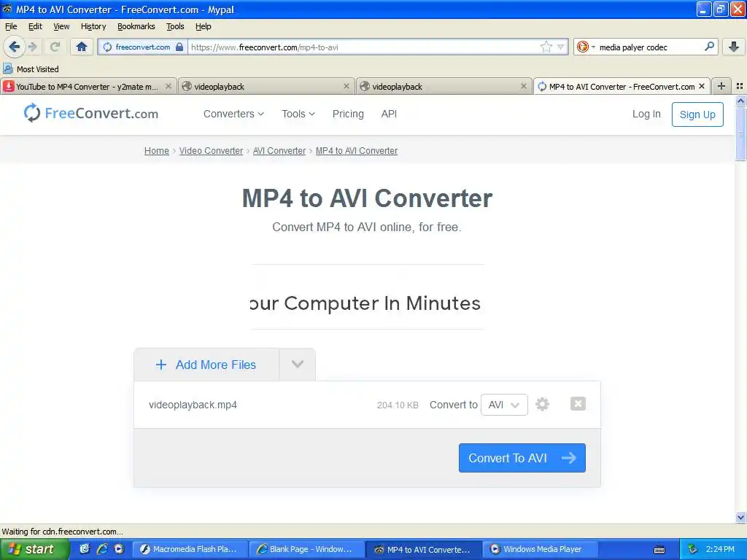Screen dimensions: 747x560
Task: Open a new tab with plus button
Action: click(x=721, y=86)
